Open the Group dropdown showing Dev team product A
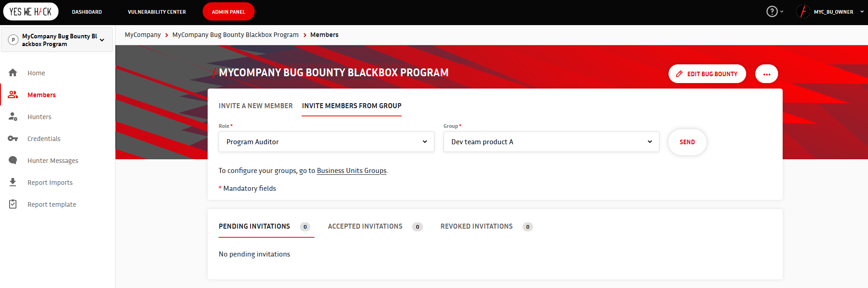868x288 pixels. [551, 142]
